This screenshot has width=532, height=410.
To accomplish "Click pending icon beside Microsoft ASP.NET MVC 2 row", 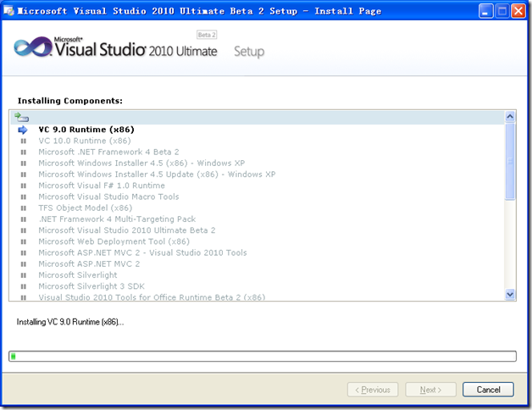I will click(24, 264).
